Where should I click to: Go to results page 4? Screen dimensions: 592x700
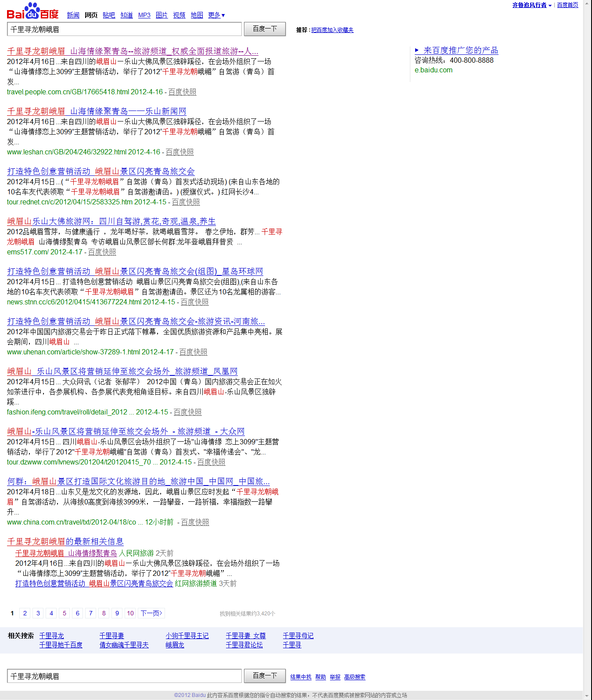[x=51, y=613]
